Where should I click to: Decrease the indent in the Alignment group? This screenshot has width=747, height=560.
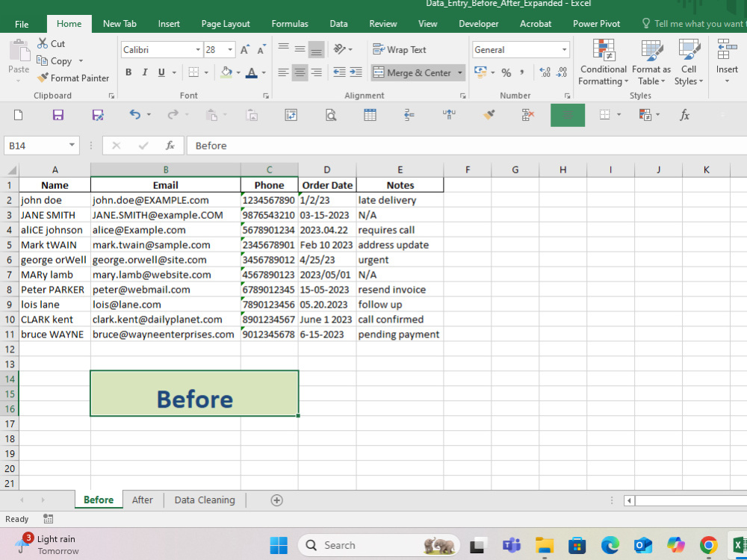click(x=339, y=72)
